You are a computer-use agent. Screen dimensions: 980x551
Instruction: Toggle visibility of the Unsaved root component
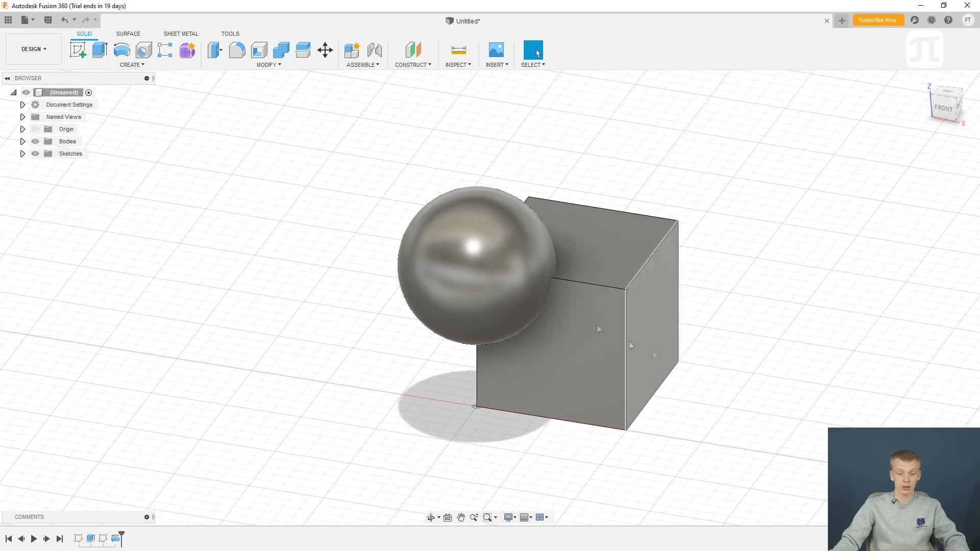[26, 92]
